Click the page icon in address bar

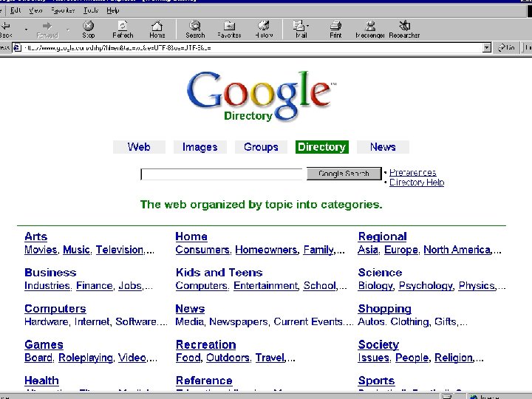coord(17,48)
